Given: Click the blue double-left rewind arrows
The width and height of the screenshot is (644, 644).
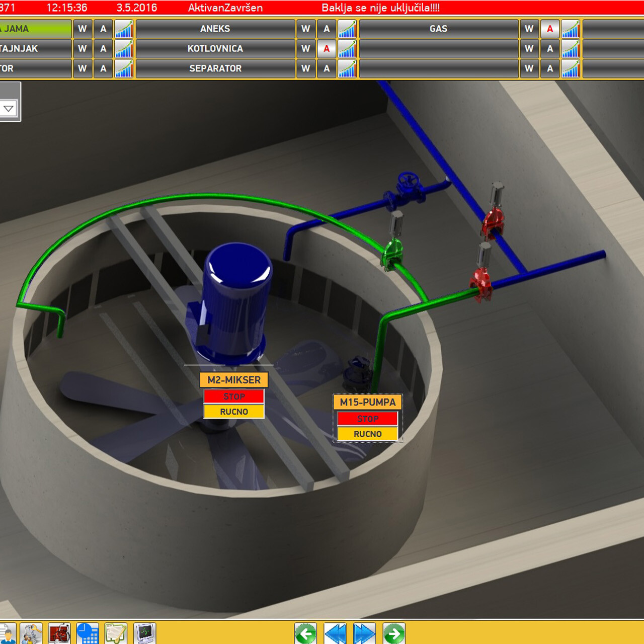Looking at the screenshot, I should coord(335,633).
